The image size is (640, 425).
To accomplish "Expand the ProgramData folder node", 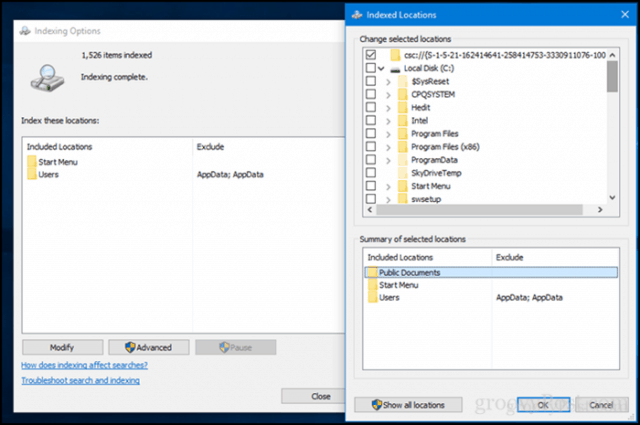I will pos(389,160).
